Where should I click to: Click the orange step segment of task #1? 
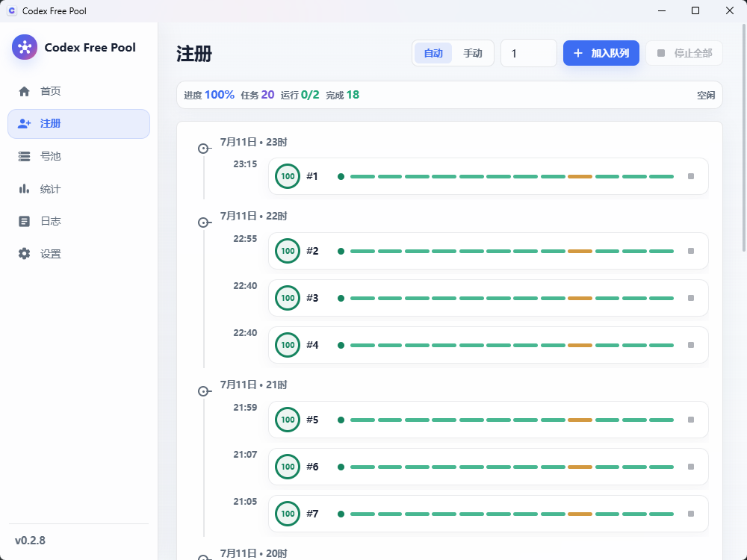pos(580,177)
